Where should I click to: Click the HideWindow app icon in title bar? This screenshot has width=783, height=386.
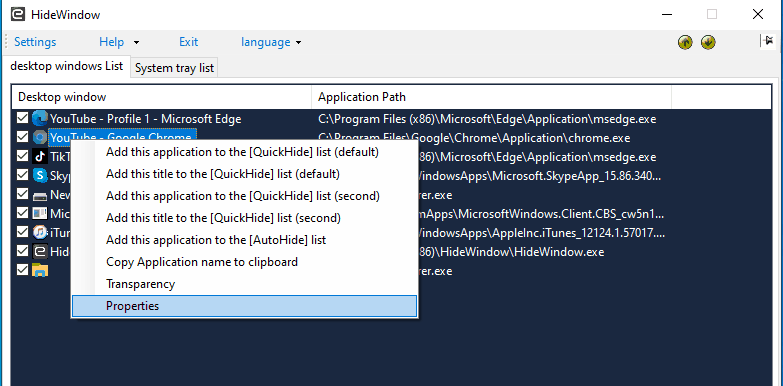[x=18, y=14]
